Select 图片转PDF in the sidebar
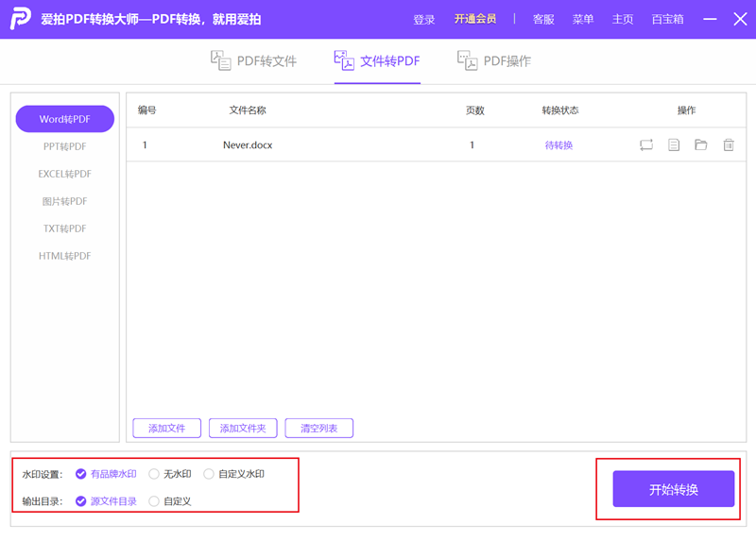Image resolution: width=756 pixels, height=541 pixels. [x=65, y=201]
